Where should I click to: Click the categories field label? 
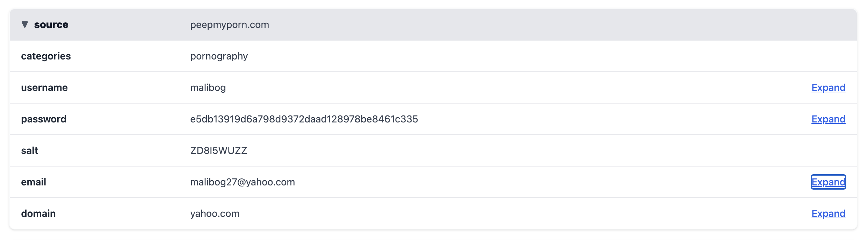[x=46, y=56]
